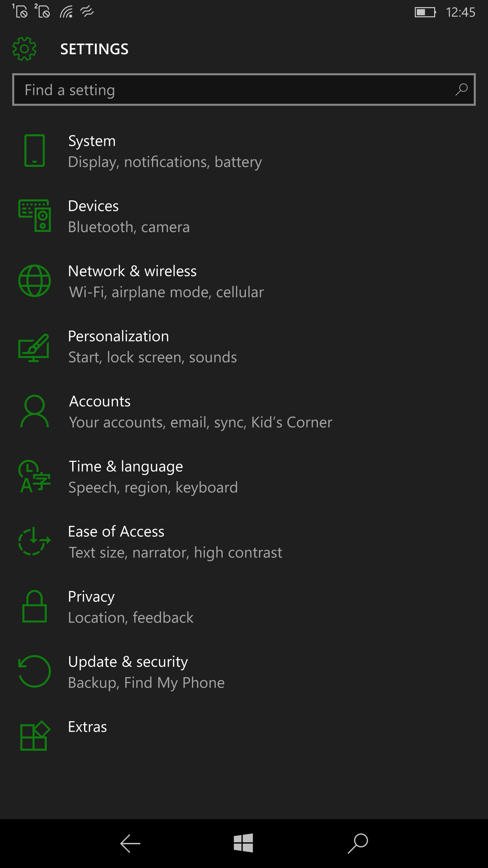Tap the Ease of Access icon
Viewport: 488px width, 868px height.
coord(35,541)
